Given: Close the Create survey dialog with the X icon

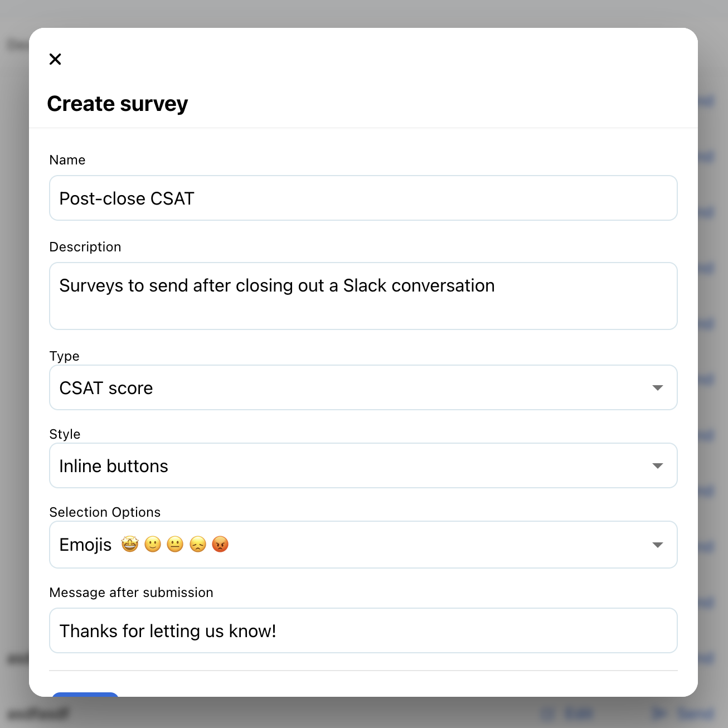Looking at the screenshot, I should [x=55, y=59].
